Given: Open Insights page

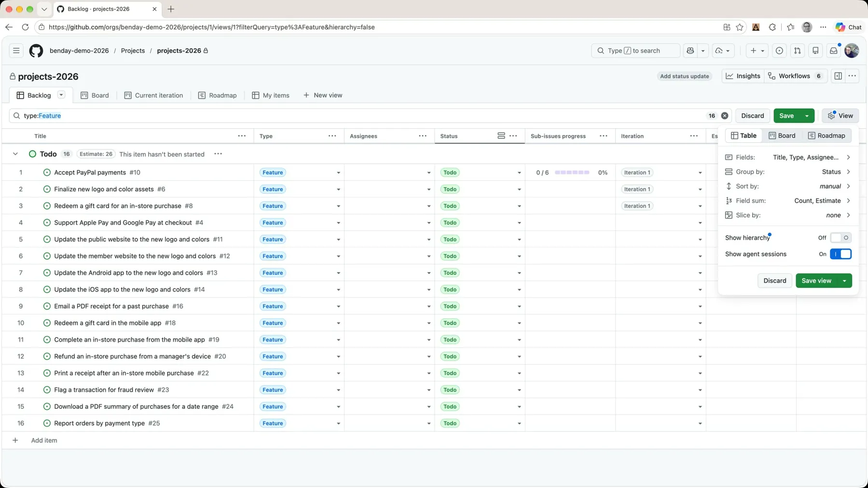Looking at the screenshot, I should click(743, 76).
